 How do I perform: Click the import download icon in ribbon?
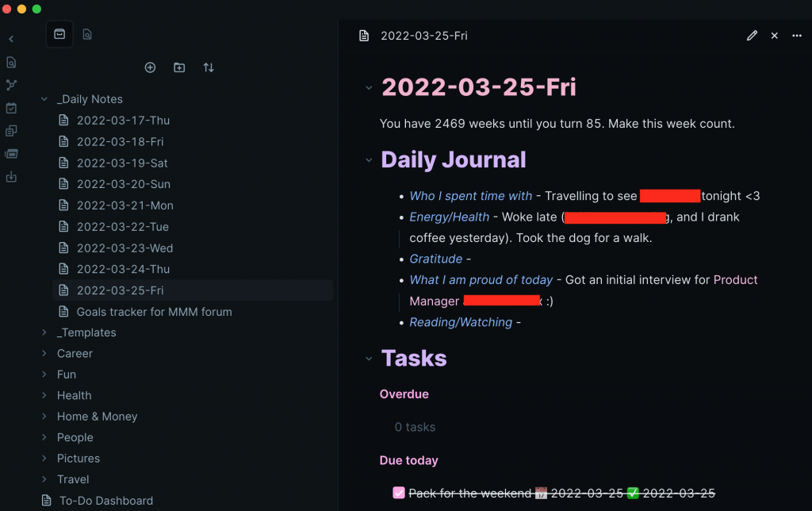click(x=11, y=177)
